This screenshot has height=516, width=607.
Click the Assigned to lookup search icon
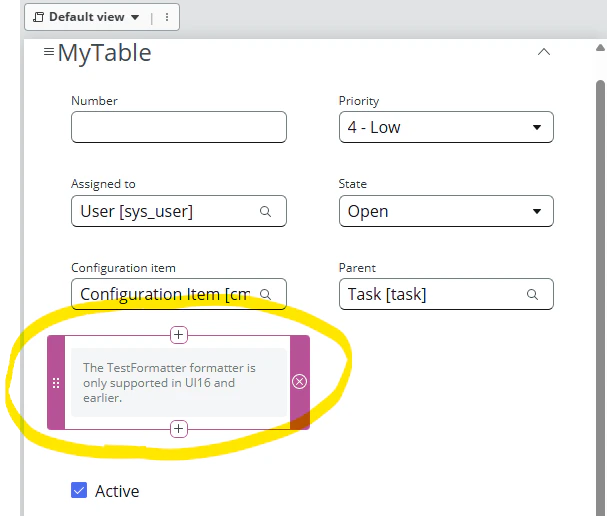[x=265, y=211]
